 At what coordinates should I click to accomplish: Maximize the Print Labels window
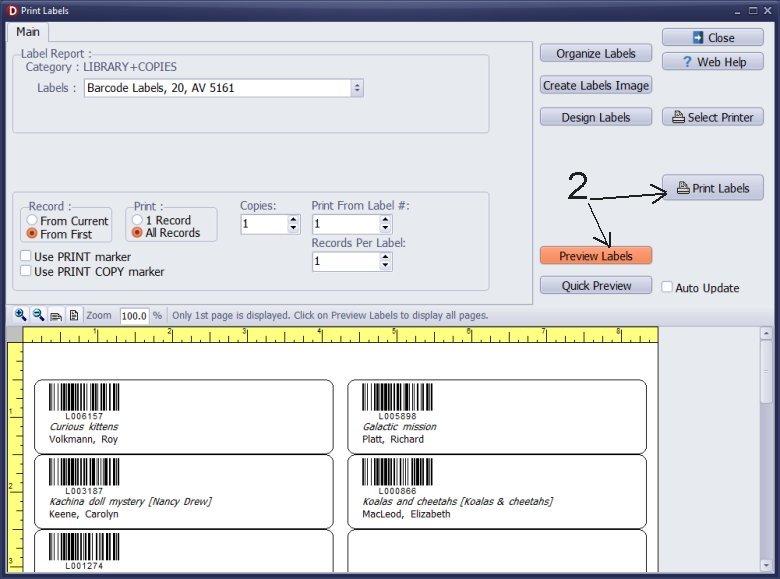(x=753, y=10)
